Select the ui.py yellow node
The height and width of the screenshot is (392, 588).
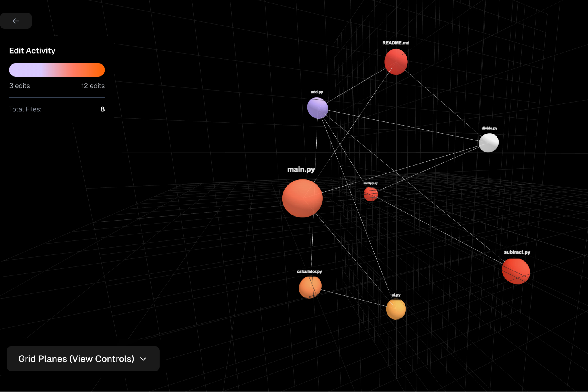click(x=396, y=309)
